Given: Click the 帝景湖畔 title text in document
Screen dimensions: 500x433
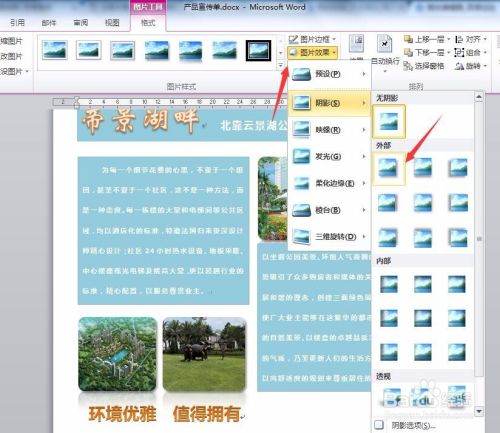Looking at the screenshot, I should pyautogui.click(x=140, y=121).
